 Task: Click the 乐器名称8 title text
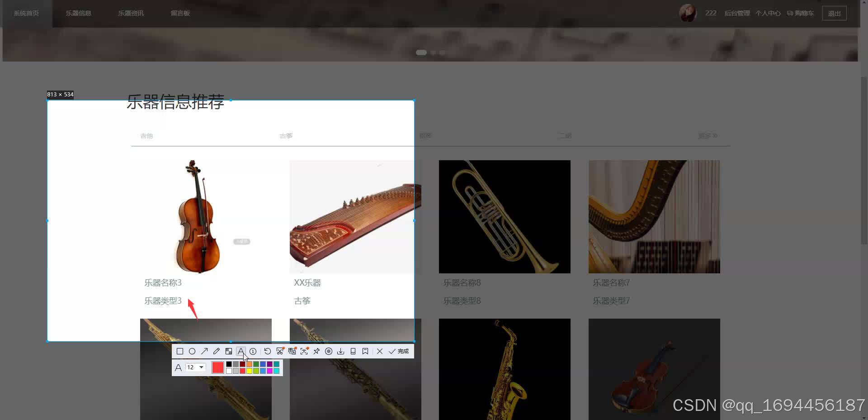point(462,283)
